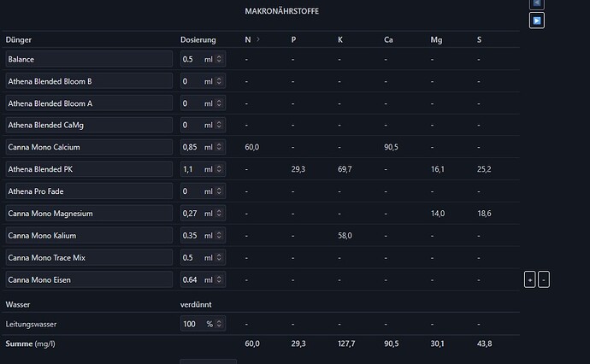
Task: Add a fertilizer row with plus button
Action: pos(530,279)
